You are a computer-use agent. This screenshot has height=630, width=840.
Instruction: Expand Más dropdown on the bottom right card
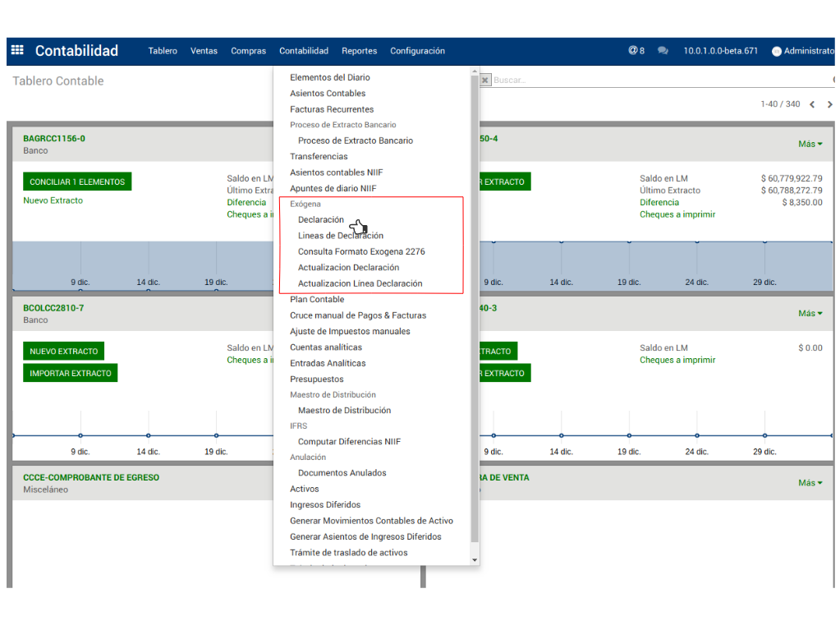(x=810, y=483)
